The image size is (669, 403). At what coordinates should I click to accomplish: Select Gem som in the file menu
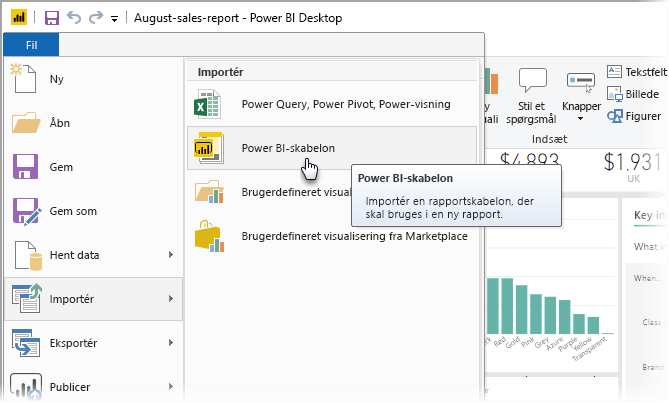(93, 211)
